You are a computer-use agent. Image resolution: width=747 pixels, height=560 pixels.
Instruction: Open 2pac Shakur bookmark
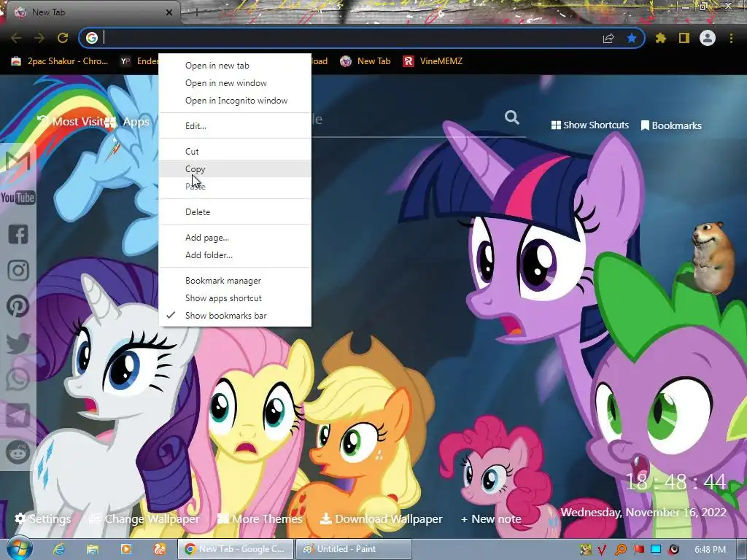point(60,61)
